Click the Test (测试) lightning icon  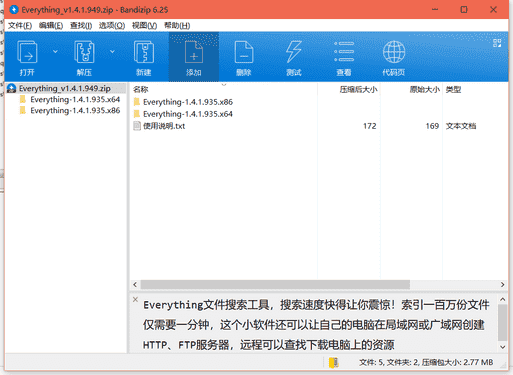click(x=294, y=57)
